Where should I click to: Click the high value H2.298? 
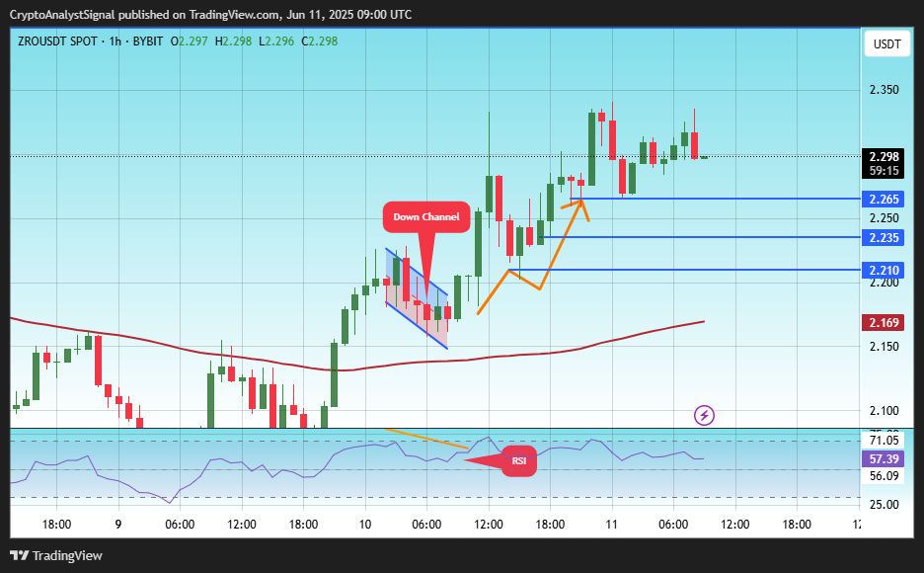coord(233,41)
